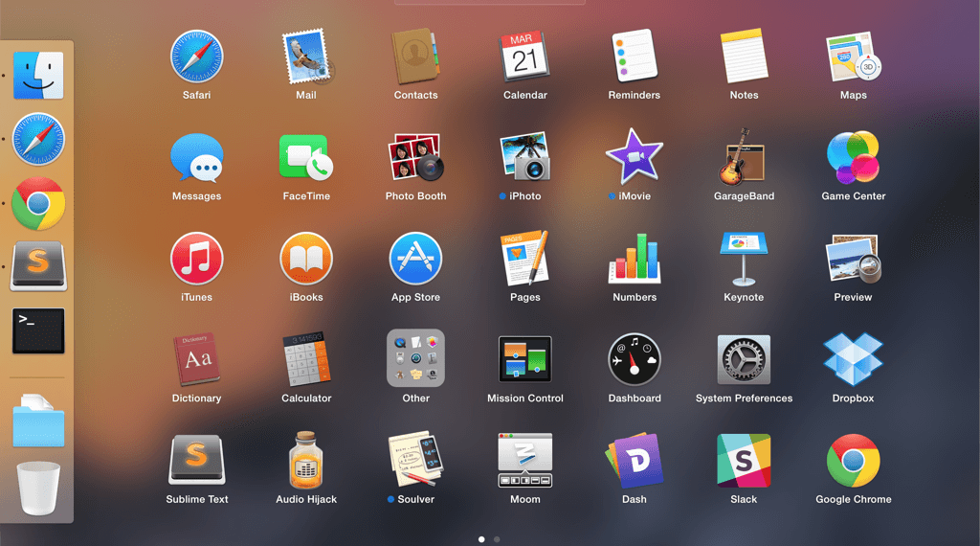Launch the Reminders app
980x546 pixels.
pyautogui.click(x=635, y=57)
